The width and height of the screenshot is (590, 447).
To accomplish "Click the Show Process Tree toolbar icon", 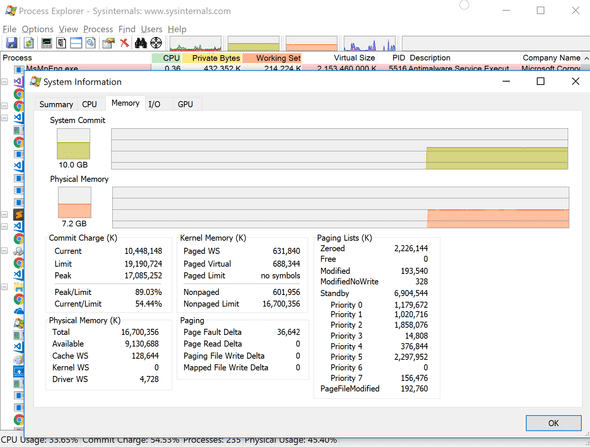I will tap(61, 43).
